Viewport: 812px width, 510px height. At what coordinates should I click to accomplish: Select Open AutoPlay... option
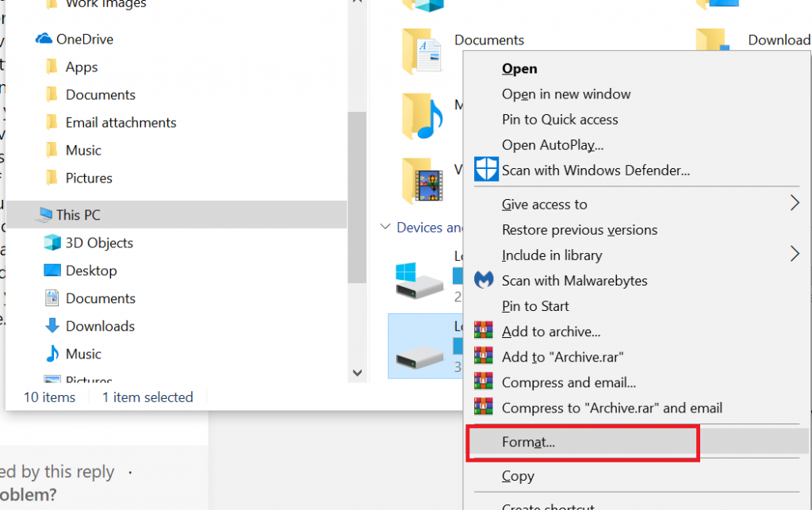(553, 145)
